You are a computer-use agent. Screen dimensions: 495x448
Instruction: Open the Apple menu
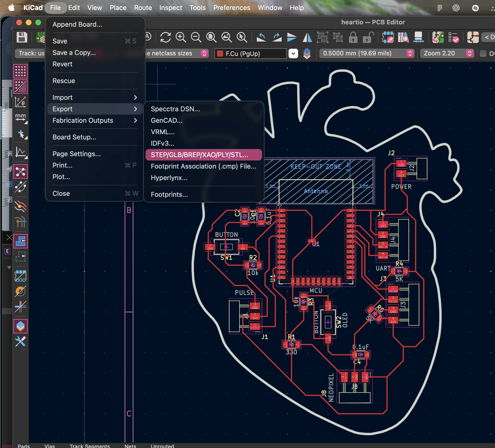click(11, 8)
